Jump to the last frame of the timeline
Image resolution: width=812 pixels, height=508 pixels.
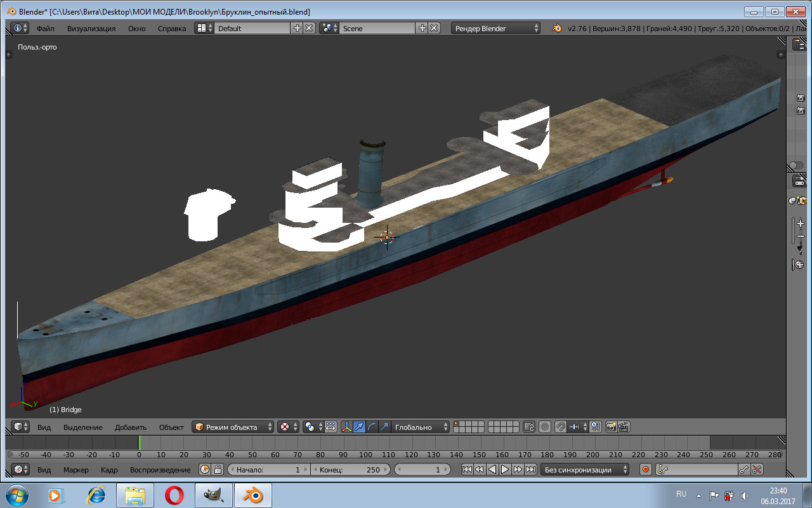(x=530, y=470)
